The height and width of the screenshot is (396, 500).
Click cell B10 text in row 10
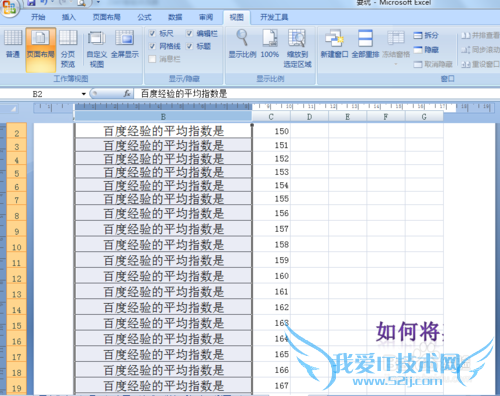click(163, 245)
